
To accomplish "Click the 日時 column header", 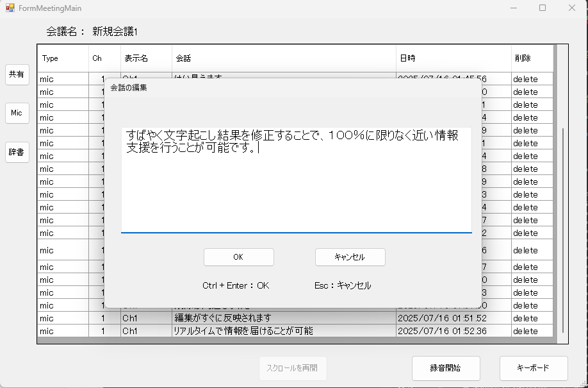I will pos(453,58).
